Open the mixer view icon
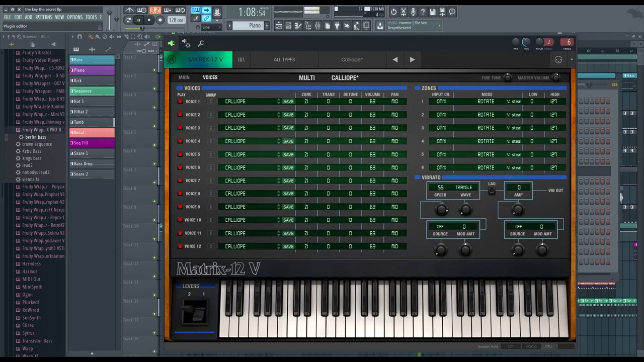This screenshot has height=362, width=644. 317,26
